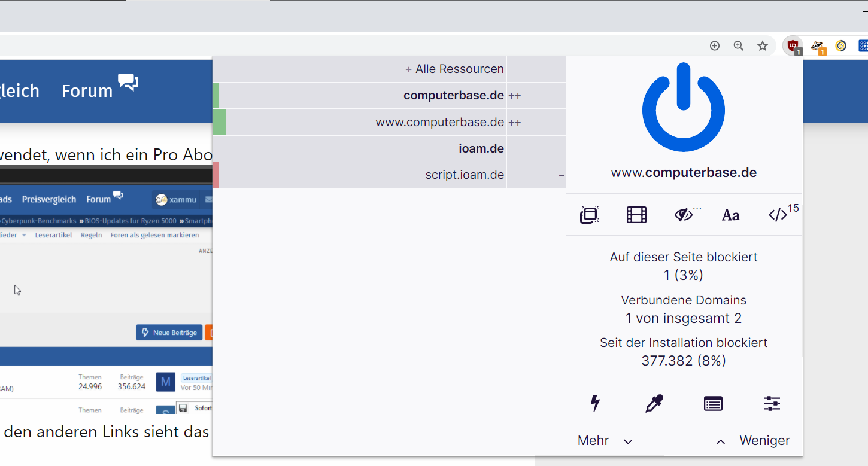The image size is (868, 466).
Task: Select the ioam.de firewall row
Action: coord(359,148)
